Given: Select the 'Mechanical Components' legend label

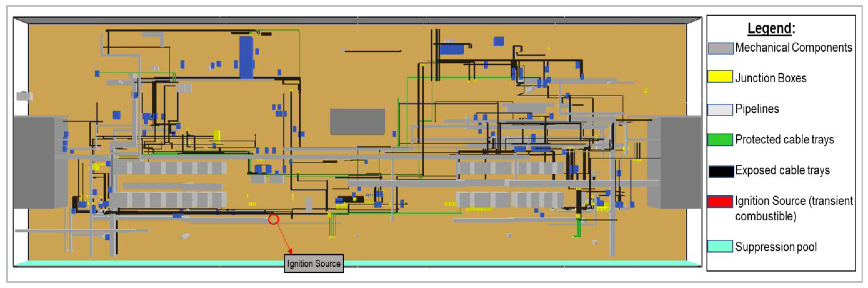Looking at the screenshot, I should pos(794,47).
